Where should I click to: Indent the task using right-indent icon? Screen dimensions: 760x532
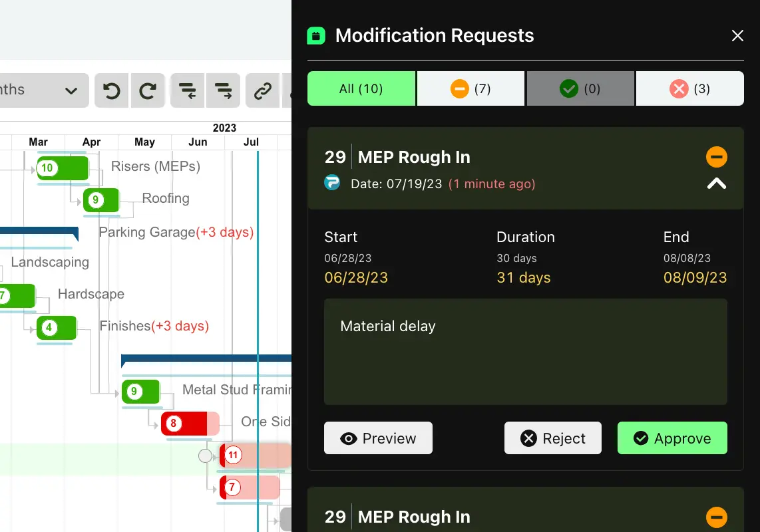(223, 91)
